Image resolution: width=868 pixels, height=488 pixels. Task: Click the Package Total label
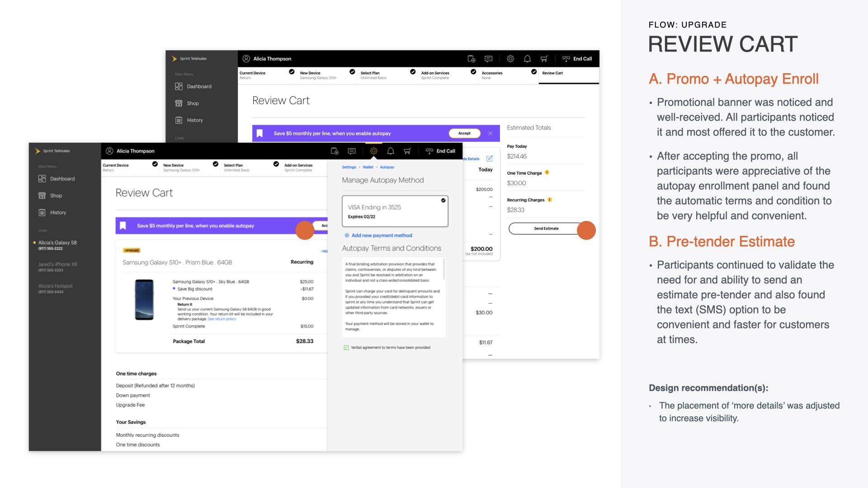pos(189,342)
